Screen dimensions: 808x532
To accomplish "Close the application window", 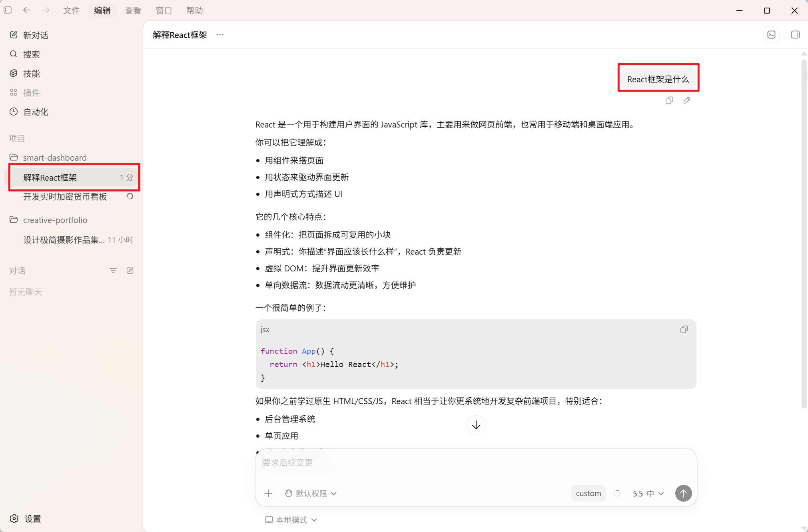I will [x=794, y=10].
